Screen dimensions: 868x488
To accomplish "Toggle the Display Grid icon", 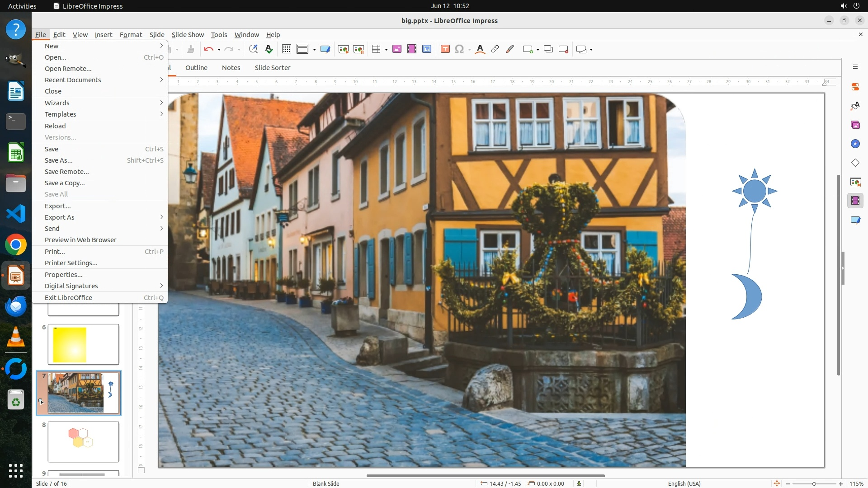I will tap(286, 49).
